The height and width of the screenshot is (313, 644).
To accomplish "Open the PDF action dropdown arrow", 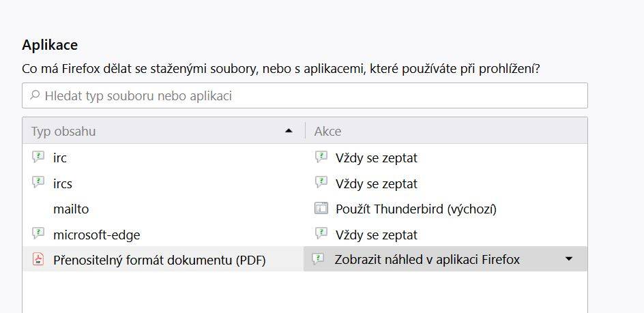I will pyautogui.click(x=568, y=258).
